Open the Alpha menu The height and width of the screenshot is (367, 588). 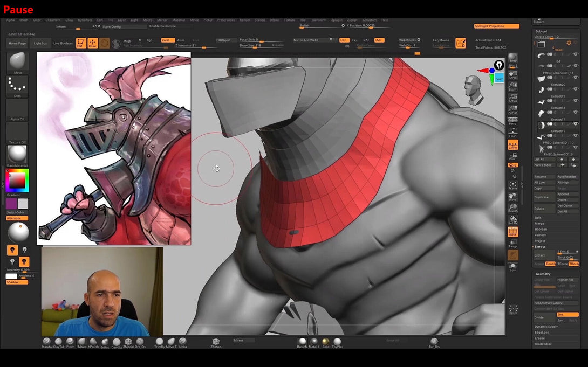pos(10,20)
